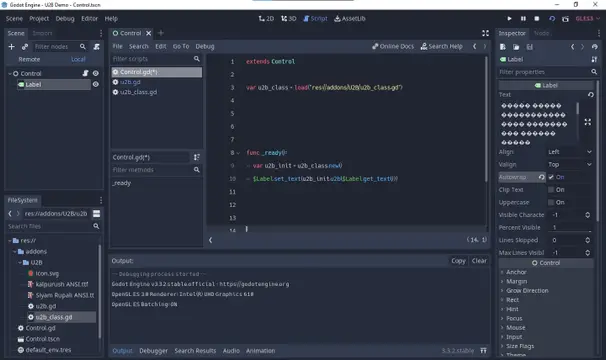Viewport: 606px width, 360px height.
Task: Click the Inspector tools icon beside Label
Action: tap(594, 60)
